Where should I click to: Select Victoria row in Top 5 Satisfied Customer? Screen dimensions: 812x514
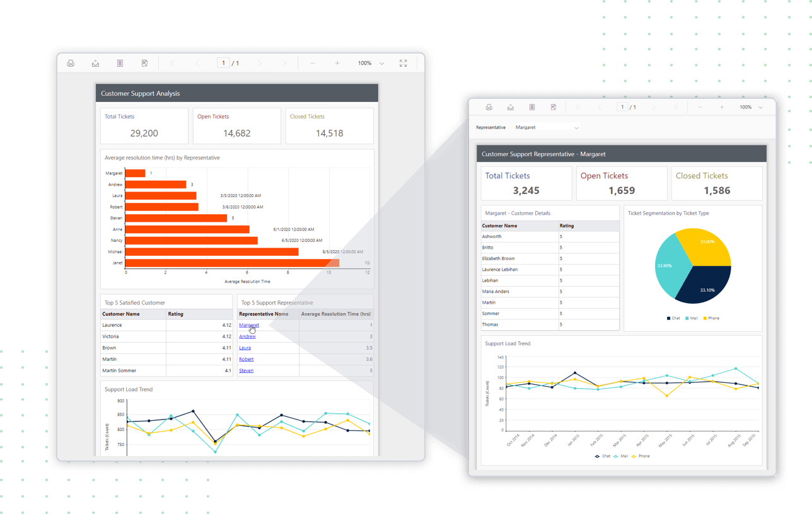pos(166,336)
